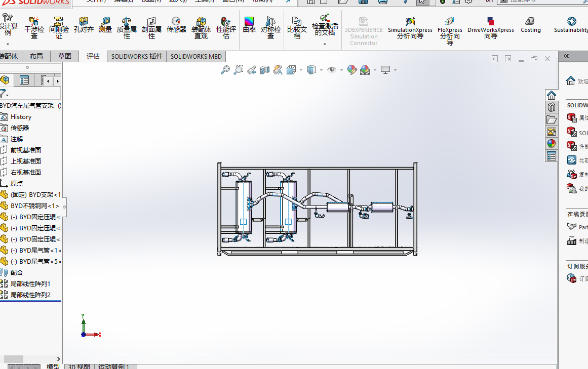Open the SOLIDWORKS MBD tab
The height and width of the screenshot is (369, 588).
196,56
